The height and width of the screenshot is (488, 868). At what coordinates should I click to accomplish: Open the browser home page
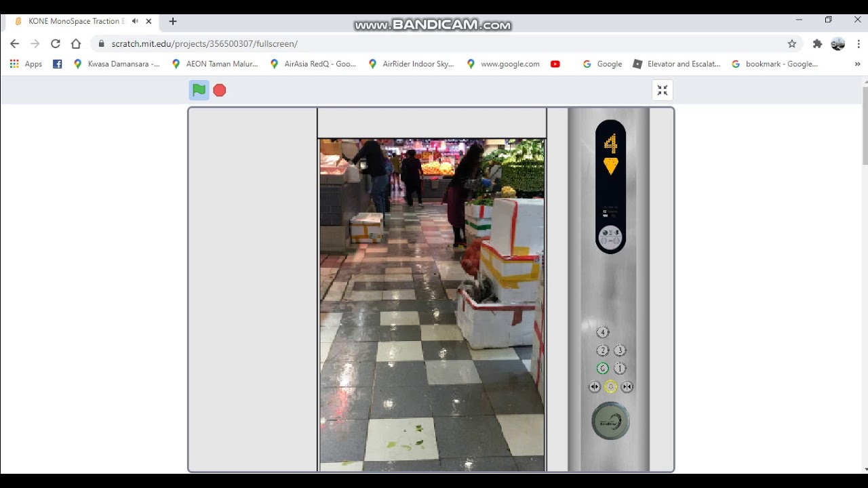click(76, 43)
